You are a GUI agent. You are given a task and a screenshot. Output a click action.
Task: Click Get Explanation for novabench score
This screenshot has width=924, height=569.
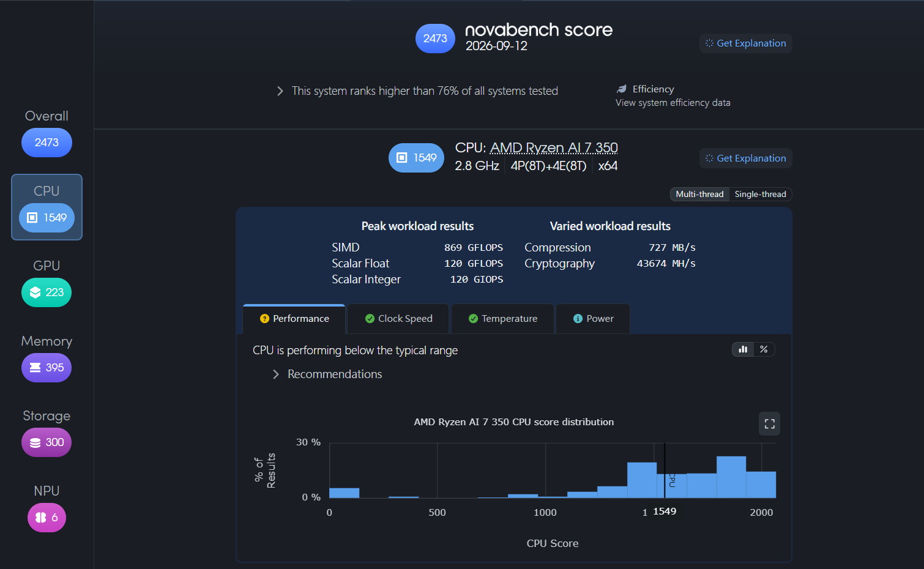[x=745, y=43]
